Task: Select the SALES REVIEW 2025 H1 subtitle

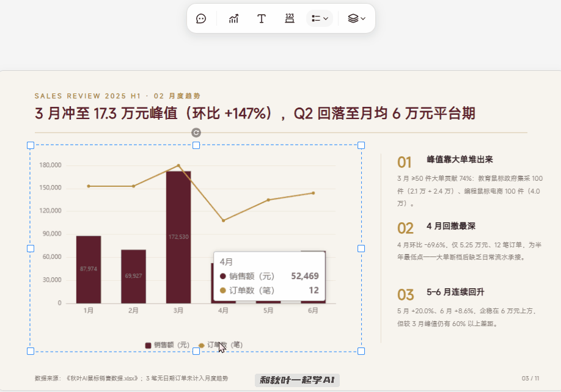Action: tap(117, 96)
